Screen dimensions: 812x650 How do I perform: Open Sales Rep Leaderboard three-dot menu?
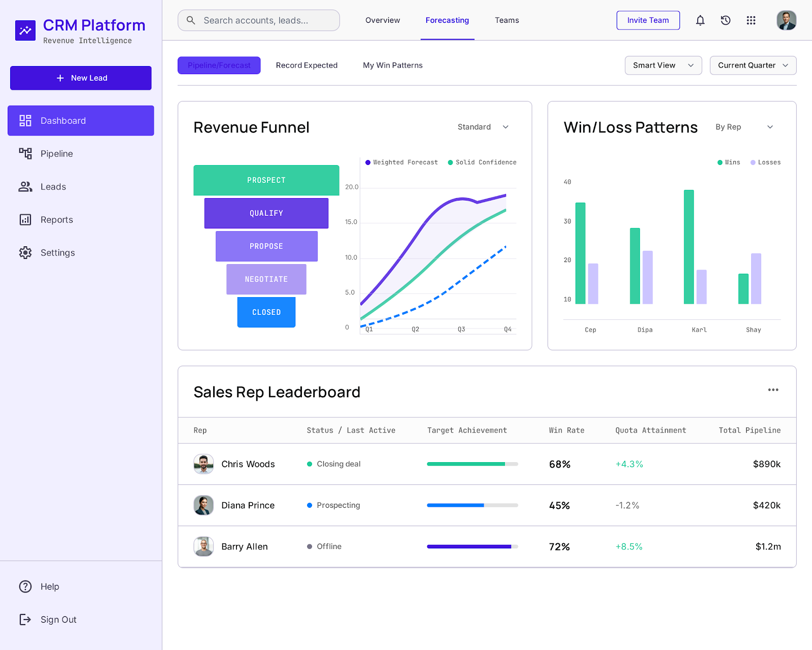pyautogui.click(x=773, y=390)
